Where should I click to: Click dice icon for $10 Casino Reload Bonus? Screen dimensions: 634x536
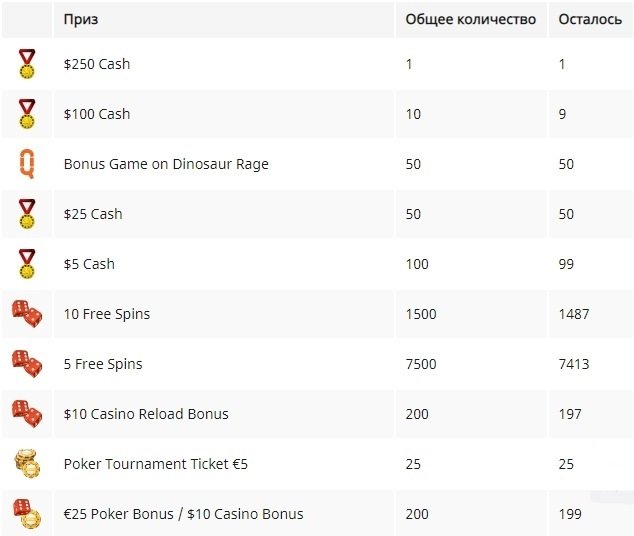click(x=27, y=414)
